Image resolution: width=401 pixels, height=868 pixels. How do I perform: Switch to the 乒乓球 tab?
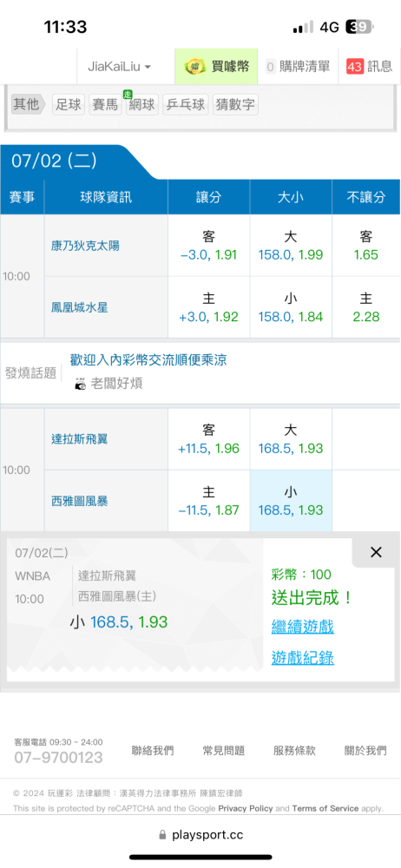click(185, 105)
